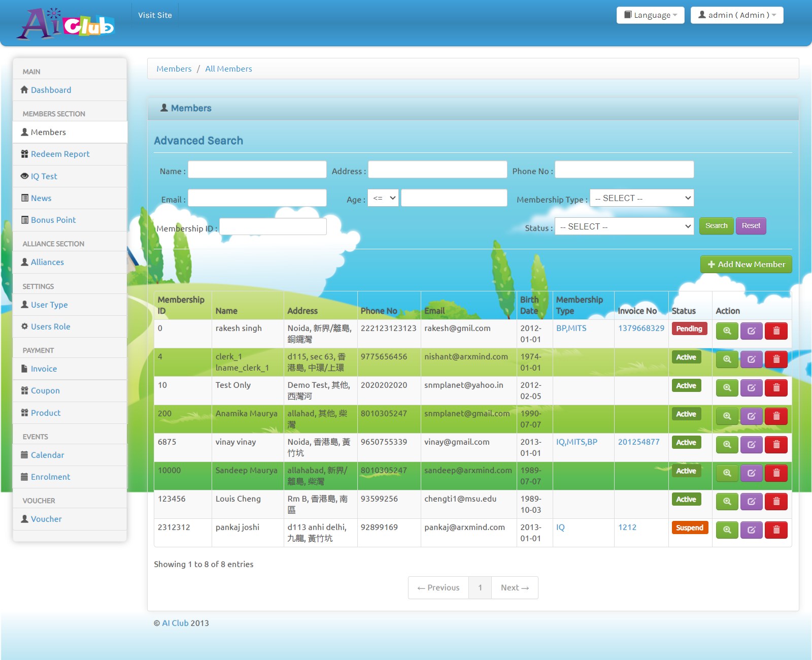Open Dashboard in the sidebar
The height and width of the screenshot is (660, 812).
point(51,90)
